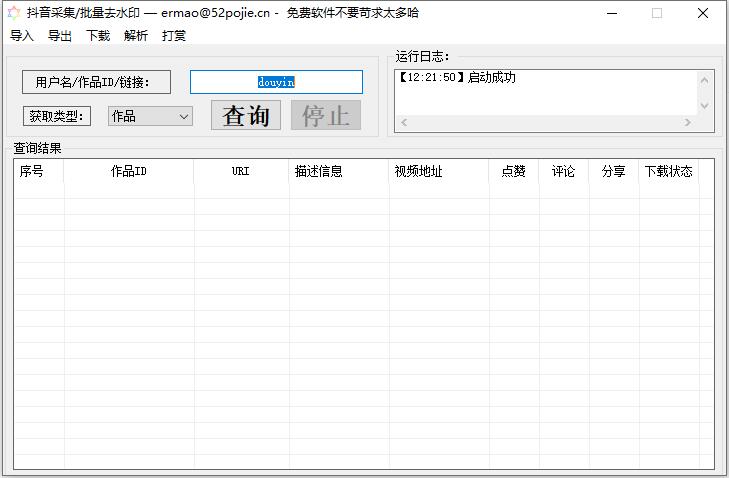
Task: Sort by 分享 column header
Action: [x=614, y=172]
